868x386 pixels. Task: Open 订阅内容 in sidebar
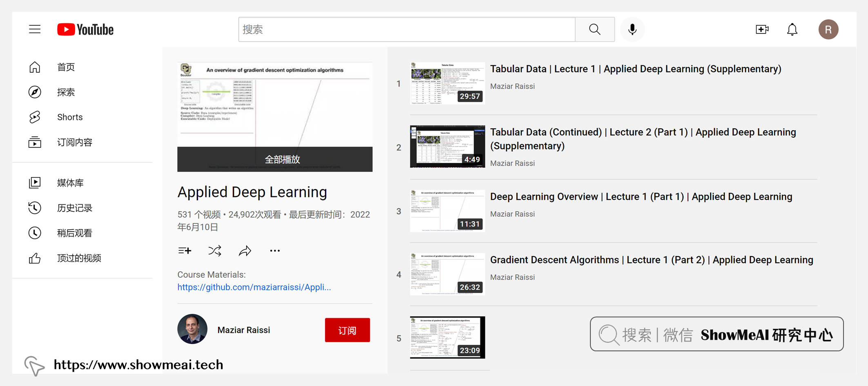click(75, 142)
